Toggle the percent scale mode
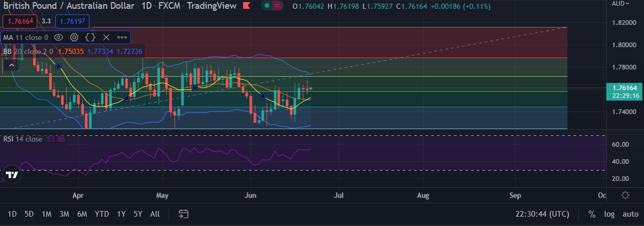644x226 pixels. point(592,214)
